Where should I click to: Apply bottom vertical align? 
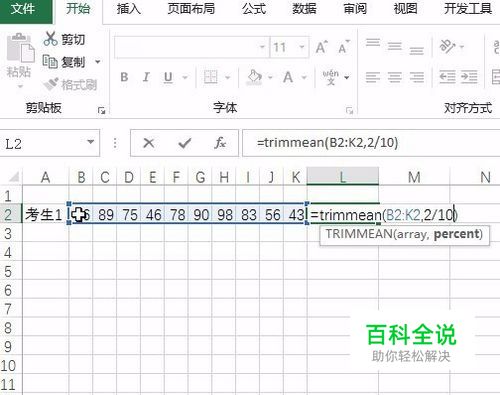pos(417,50)
